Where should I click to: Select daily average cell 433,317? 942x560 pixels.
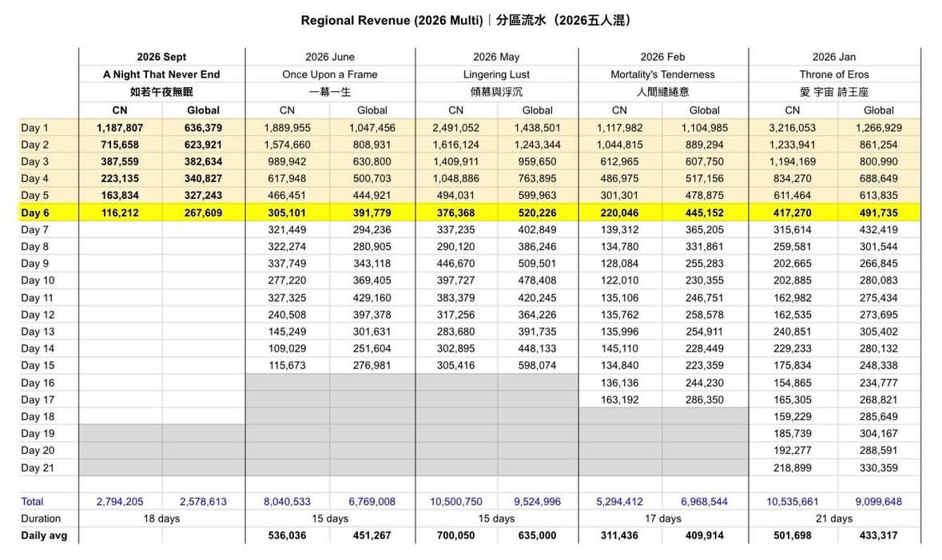click(878, 535)
